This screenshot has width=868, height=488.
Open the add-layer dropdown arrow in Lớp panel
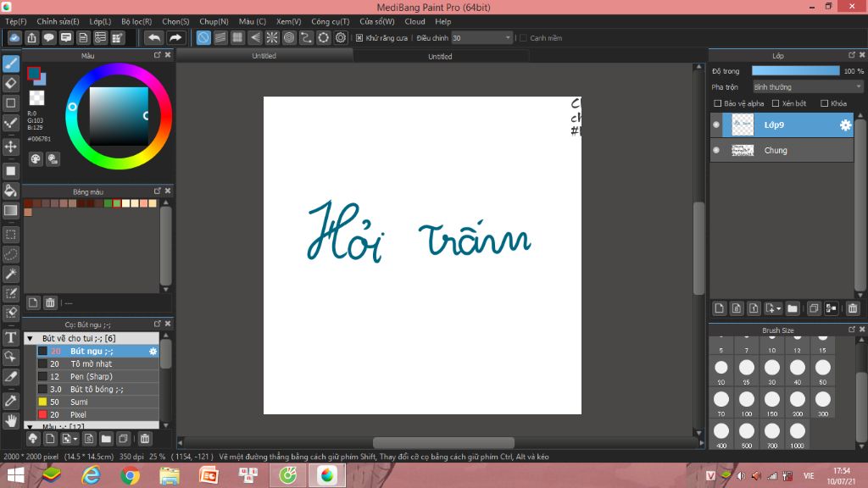point(778,308)
